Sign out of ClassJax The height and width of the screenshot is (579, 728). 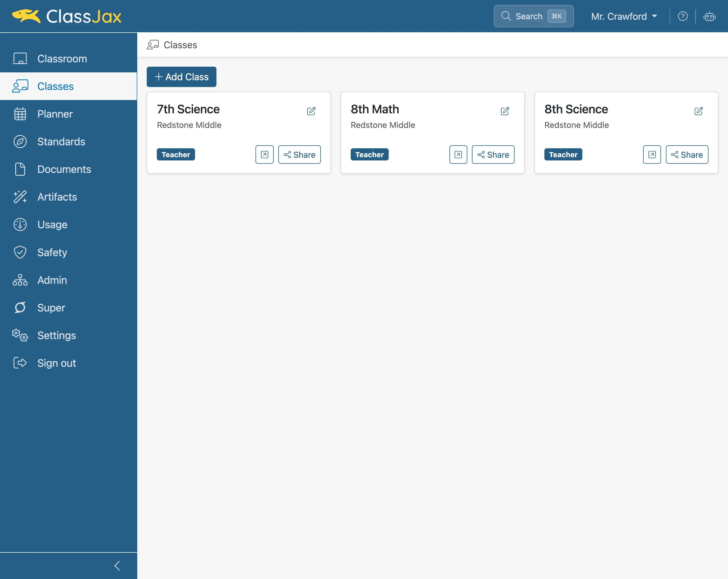[x=69, y=363]
